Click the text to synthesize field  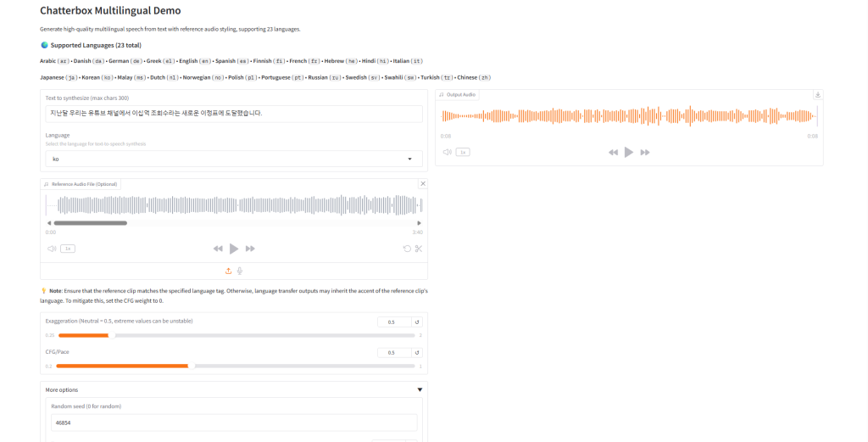coord(233,113)
